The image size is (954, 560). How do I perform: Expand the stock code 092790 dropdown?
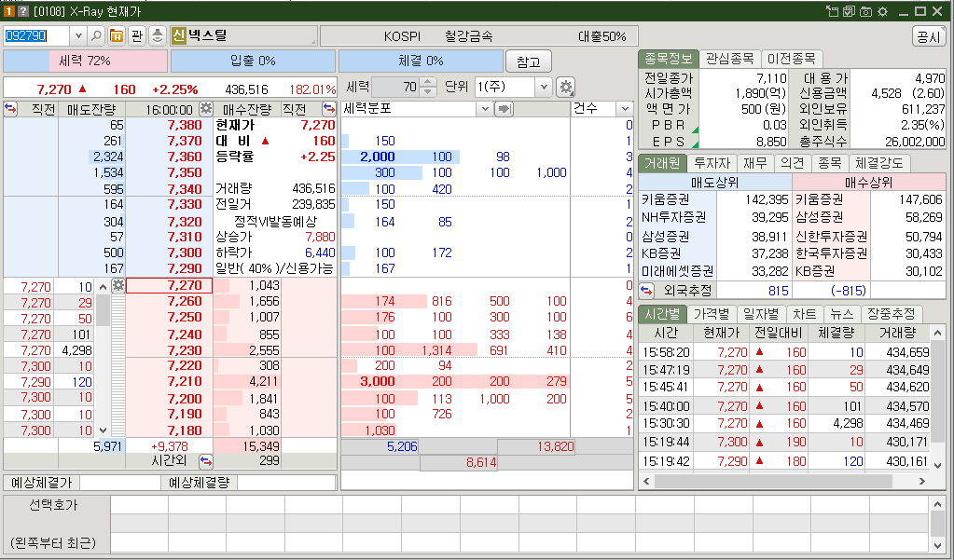tap(76, 34)
